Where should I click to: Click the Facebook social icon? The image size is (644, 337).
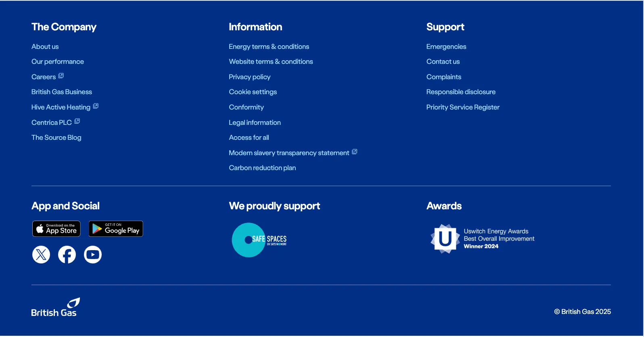click(67, 255)
